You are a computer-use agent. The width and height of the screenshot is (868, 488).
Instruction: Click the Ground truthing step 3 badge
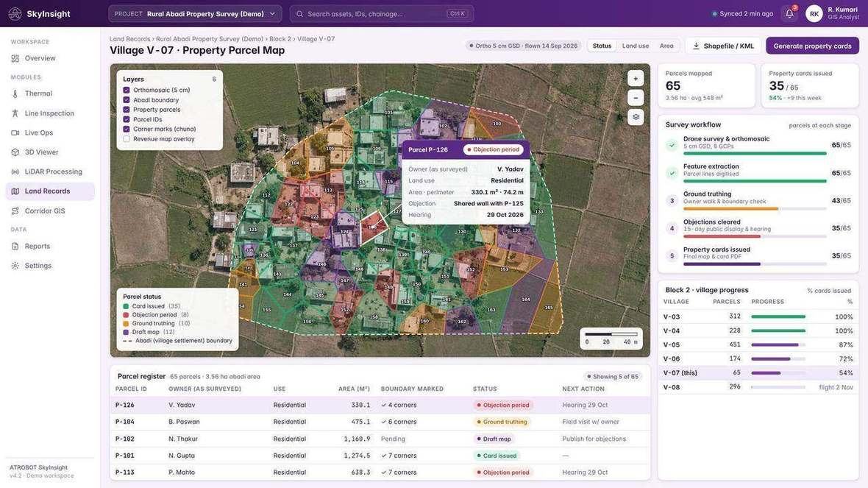[x=672, y=200]
